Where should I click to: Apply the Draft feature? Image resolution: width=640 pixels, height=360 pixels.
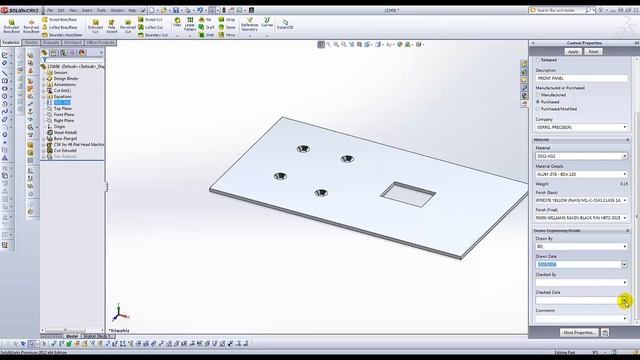click(207, 27)
